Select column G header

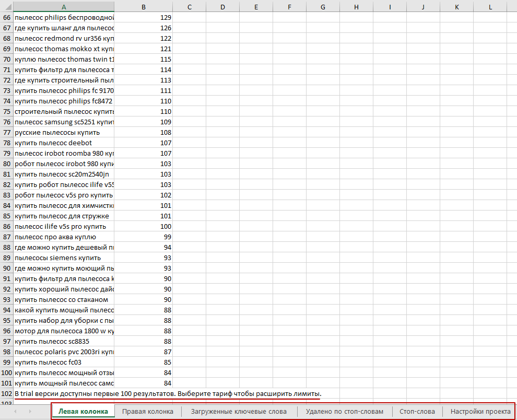click(x=323, y=7)
